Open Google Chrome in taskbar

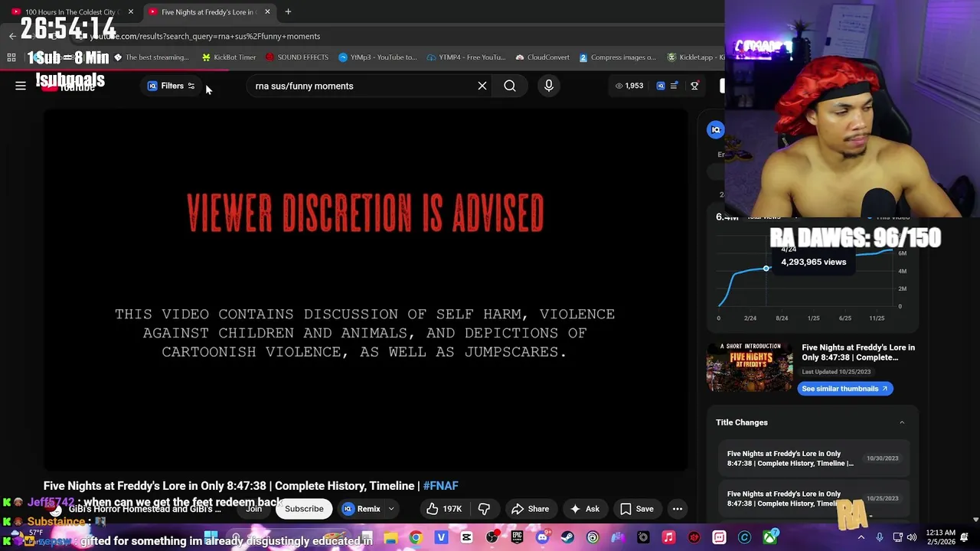tap(416, 537)
